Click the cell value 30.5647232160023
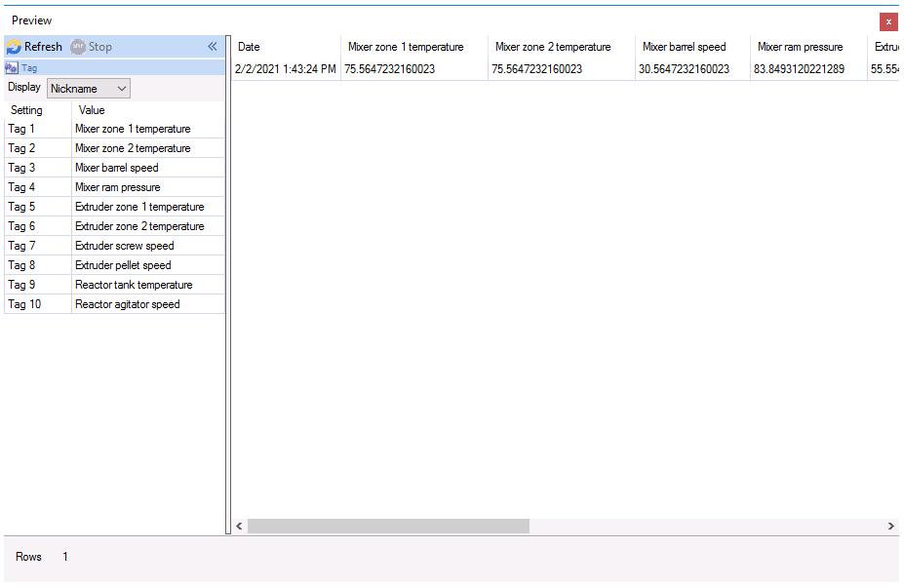 (692, 69)
